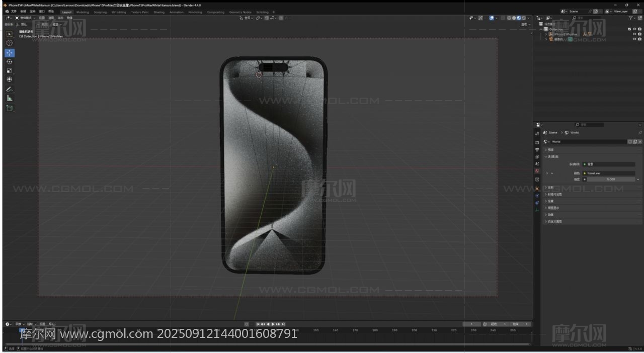Open the World properties tab
644x353 pixels.
537,171
